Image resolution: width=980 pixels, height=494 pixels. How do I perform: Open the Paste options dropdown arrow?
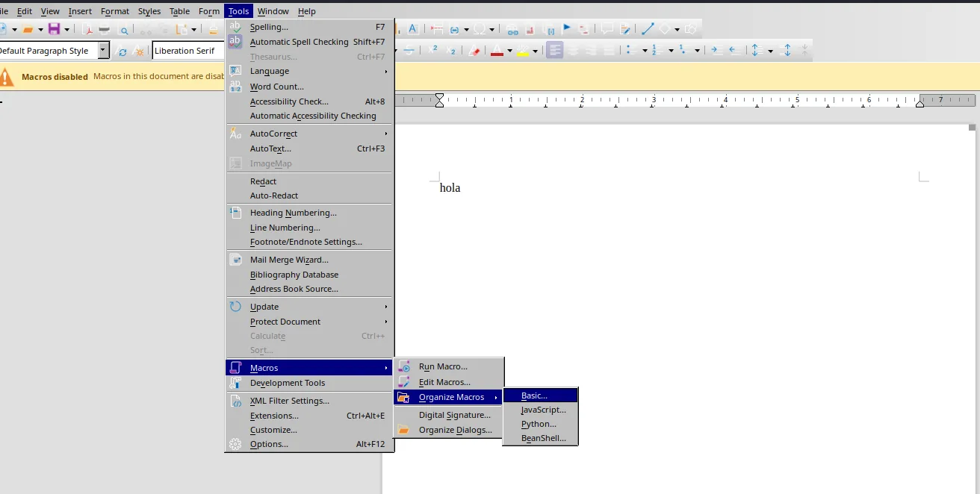point(193,30)
